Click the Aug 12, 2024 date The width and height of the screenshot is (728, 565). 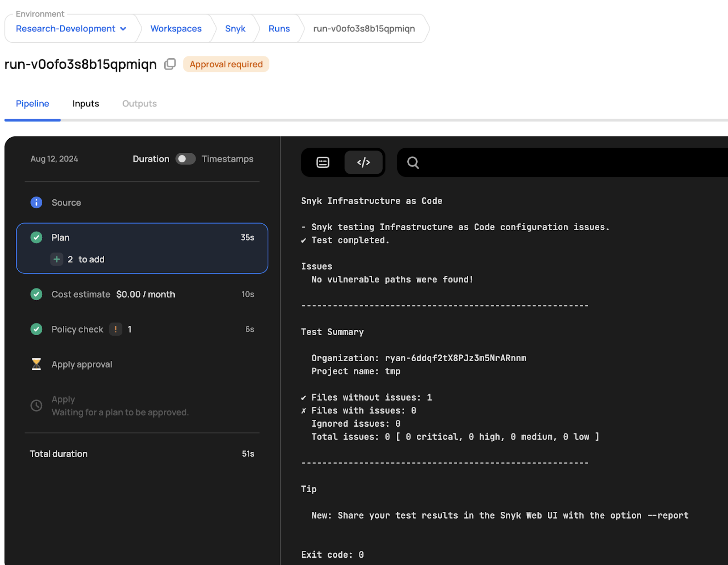54,159
